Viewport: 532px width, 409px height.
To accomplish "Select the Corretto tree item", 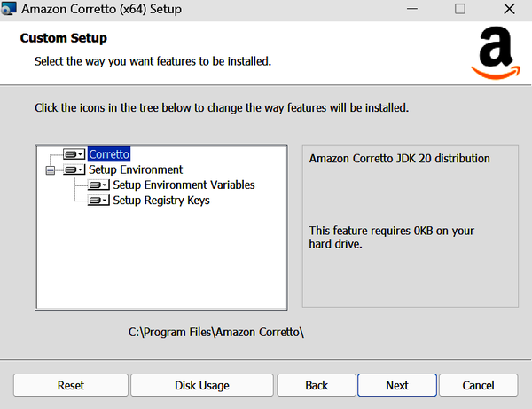I will pyautogui.click(x=109, y=154).
